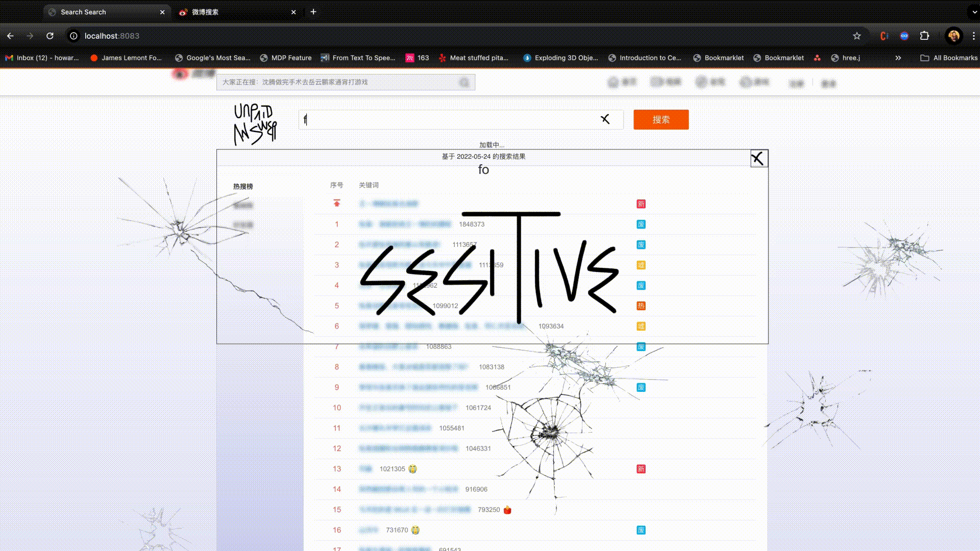
Task: Reload the localhost page
Action: 50,36
